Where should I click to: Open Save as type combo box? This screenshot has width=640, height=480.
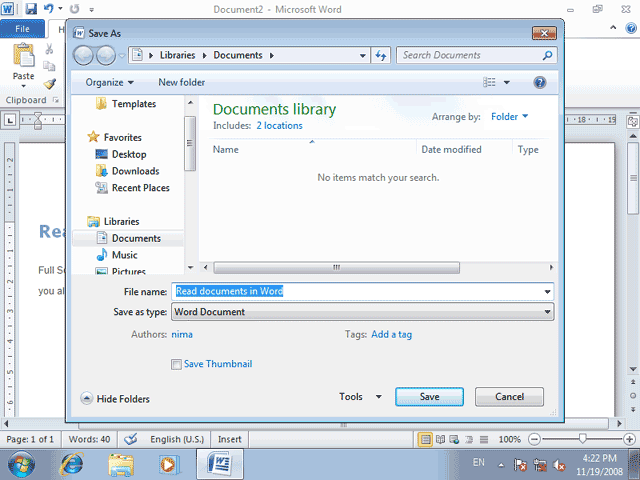click(362, 312)
